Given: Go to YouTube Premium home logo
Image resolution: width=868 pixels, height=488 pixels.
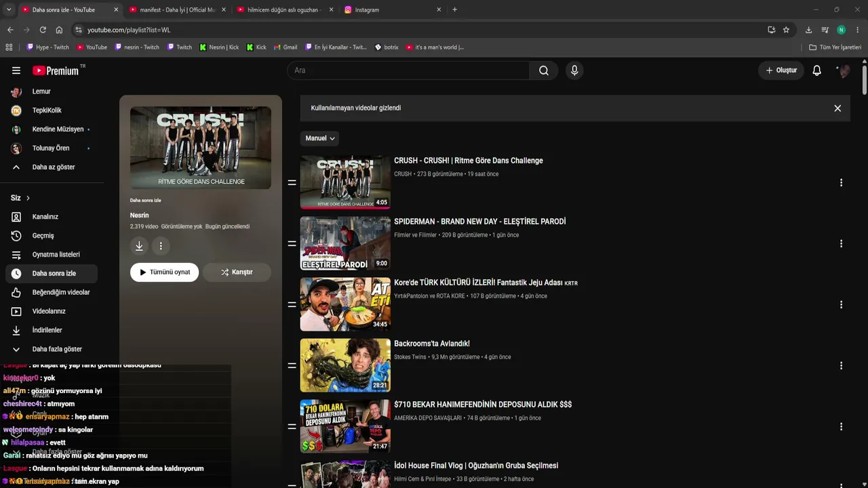Looking at the screenshot, I should (x=56, y=70).
